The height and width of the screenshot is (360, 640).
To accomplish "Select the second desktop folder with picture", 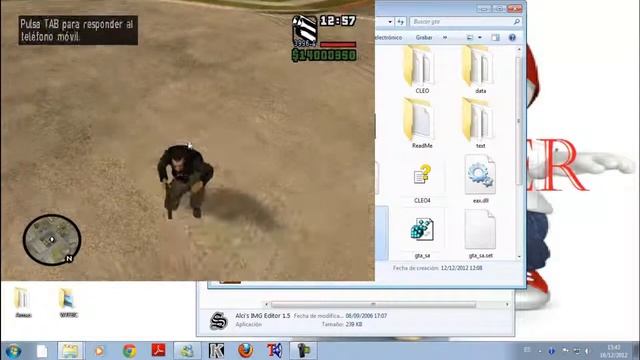I will (x=68, y=302).
